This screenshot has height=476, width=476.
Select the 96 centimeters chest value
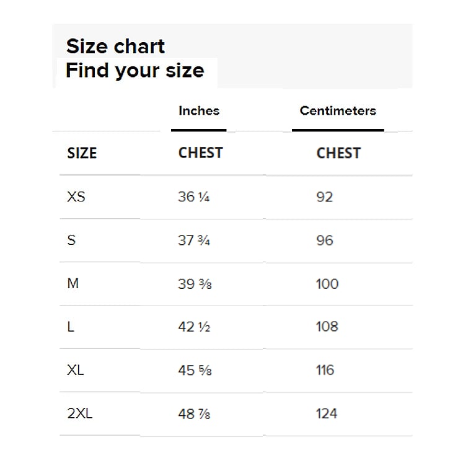click(325, 240)
